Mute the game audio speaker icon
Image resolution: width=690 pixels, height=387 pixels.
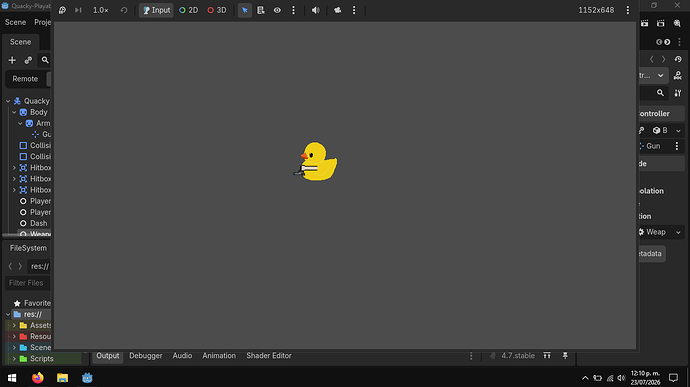point(316,10)
